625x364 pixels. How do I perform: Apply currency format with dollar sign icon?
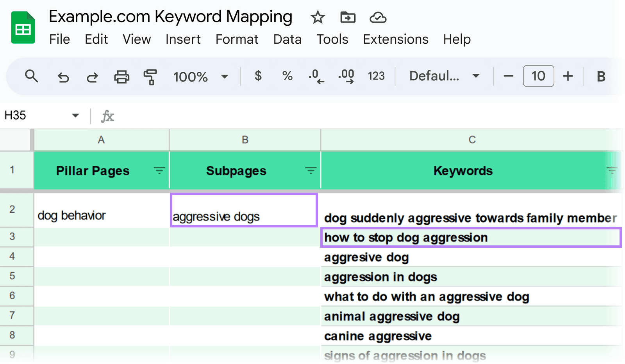tap(258, 76)
